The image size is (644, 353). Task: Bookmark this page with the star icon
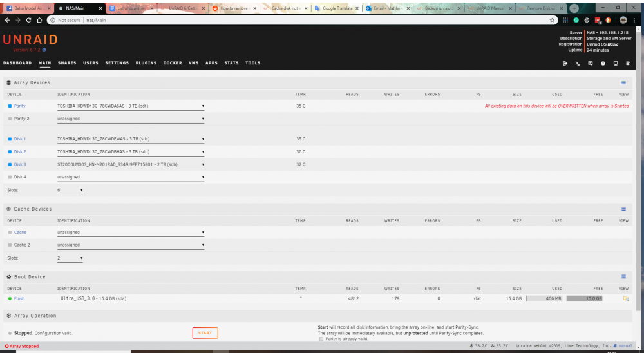[x=552, y=20]
